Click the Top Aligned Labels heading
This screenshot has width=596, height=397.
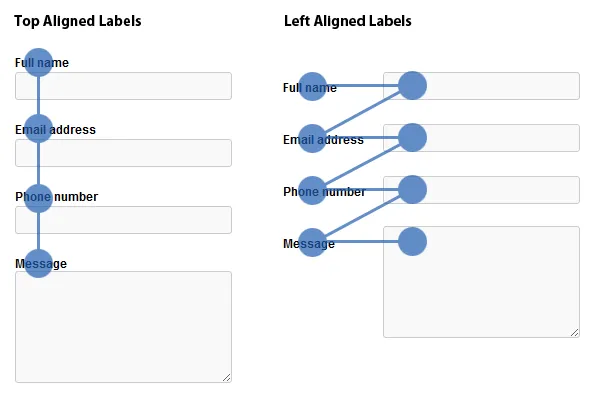click(x=78, y=21)
